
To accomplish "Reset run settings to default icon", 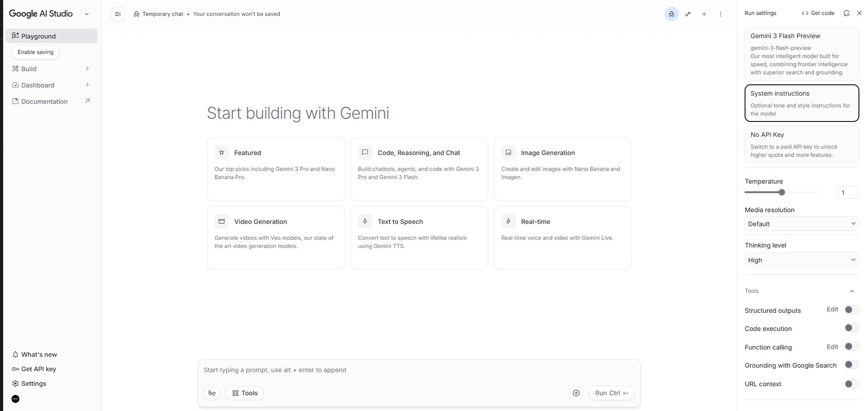I will coord(846,13).
